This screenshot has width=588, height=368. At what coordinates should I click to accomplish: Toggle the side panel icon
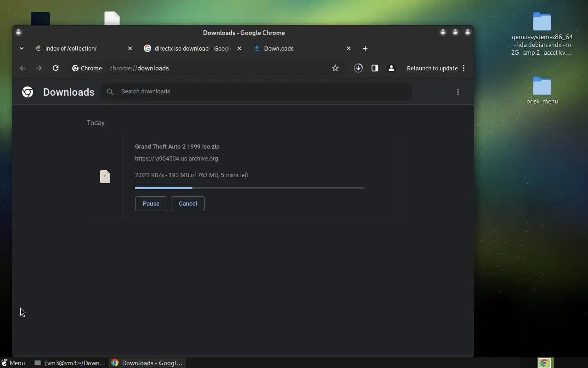click(375, 68)
